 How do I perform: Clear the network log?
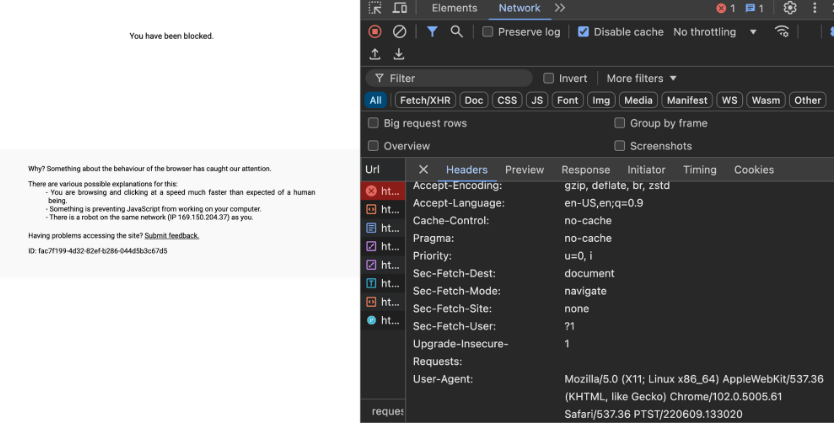(x=399, y=32)
